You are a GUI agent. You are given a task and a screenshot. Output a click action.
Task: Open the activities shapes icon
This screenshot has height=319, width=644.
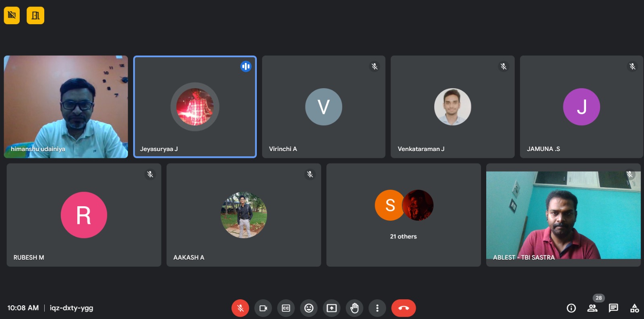[x=634, y=308]
